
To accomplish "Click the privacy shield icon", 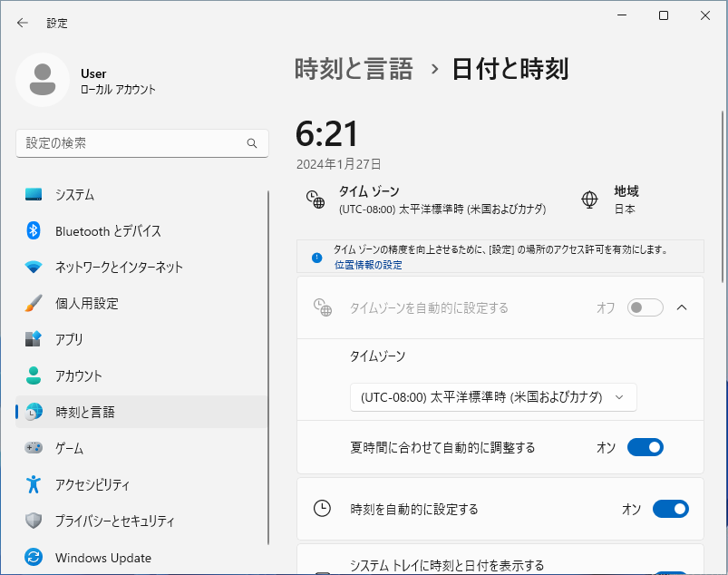I will tap(34, 521).
